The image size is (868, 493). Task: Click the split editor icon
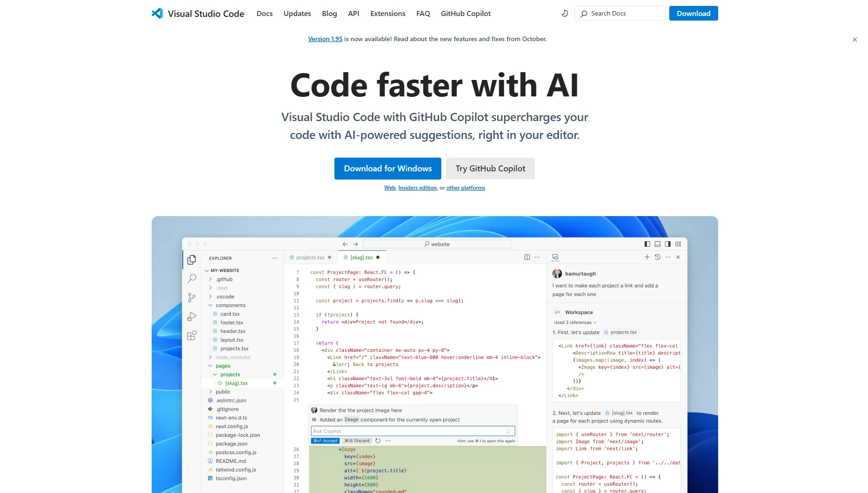pyautogui.click(x=527, y=257)
